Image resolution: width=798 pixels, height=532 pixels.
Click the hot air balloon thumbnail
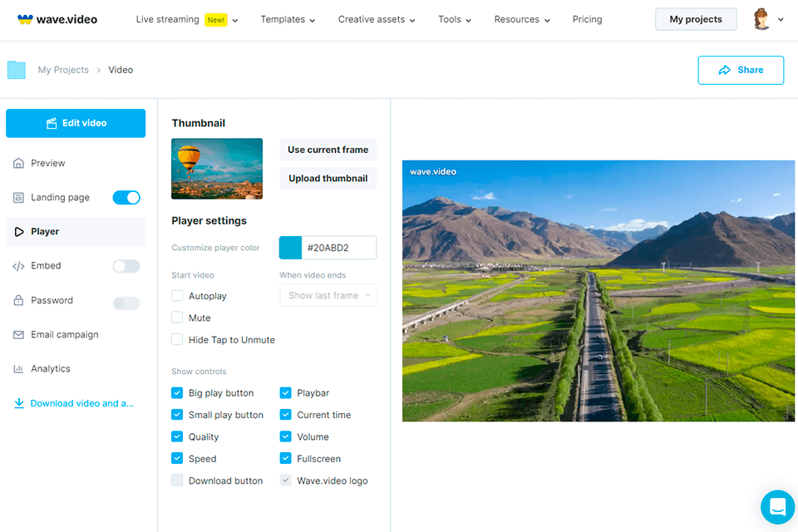[x=217, y=169]
